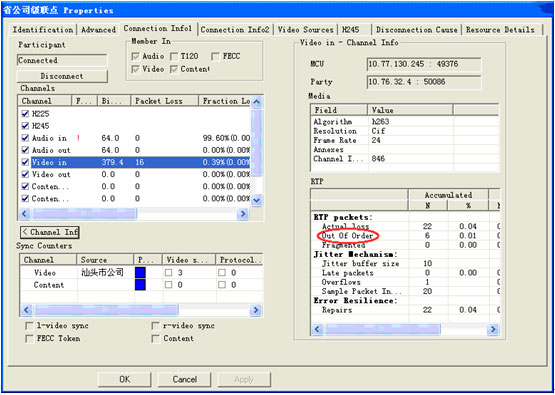Enable the FECC Token checkbox

pos(30,339)
